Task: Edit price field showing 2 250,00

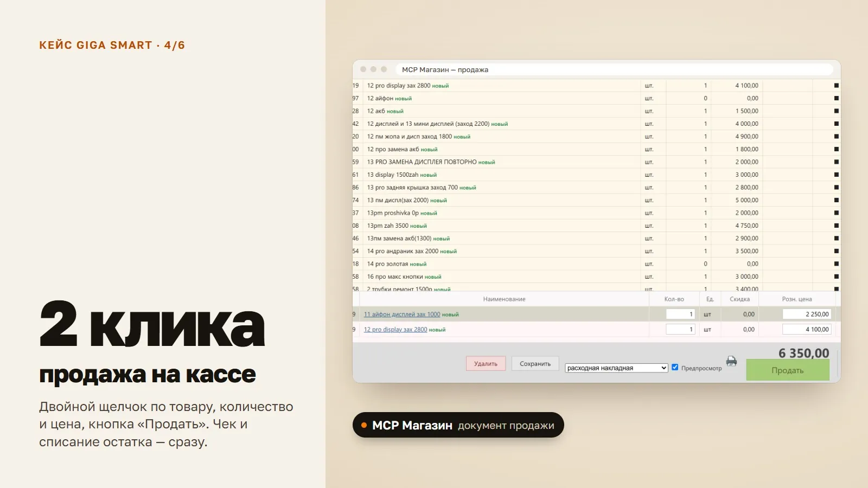Action: (x=807, y=314)
